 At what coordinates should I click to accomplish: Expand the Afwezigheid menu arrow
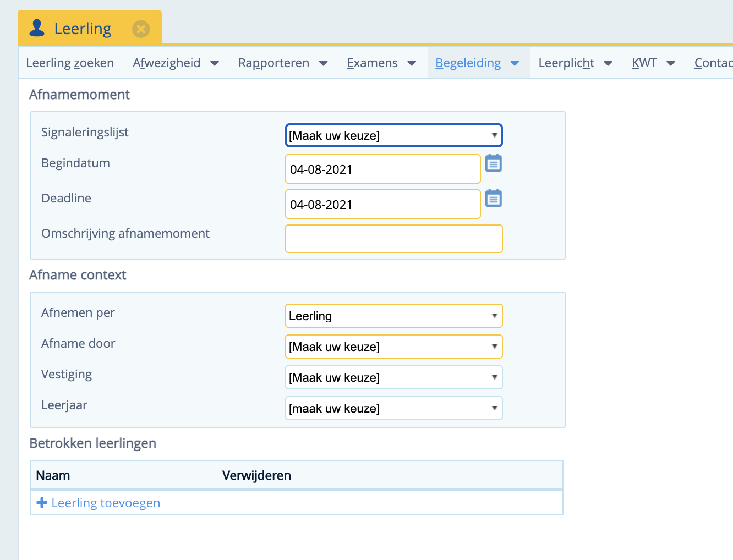[x=215, y=64]
